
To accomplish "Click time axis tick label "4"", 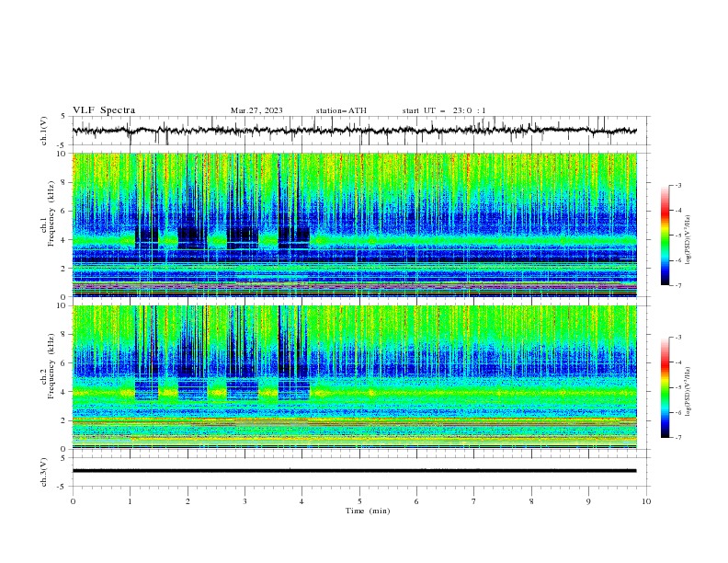I will click(302, 501).
